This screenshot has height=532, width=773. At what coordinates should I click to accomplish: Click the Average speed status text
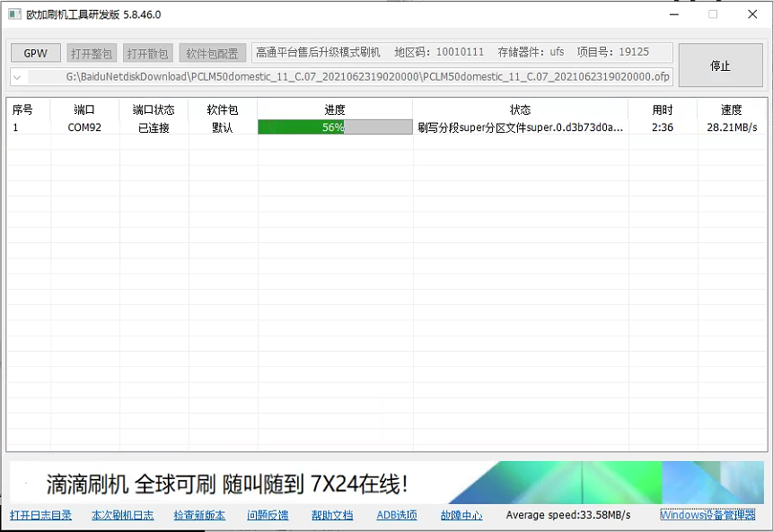point(568,515)
